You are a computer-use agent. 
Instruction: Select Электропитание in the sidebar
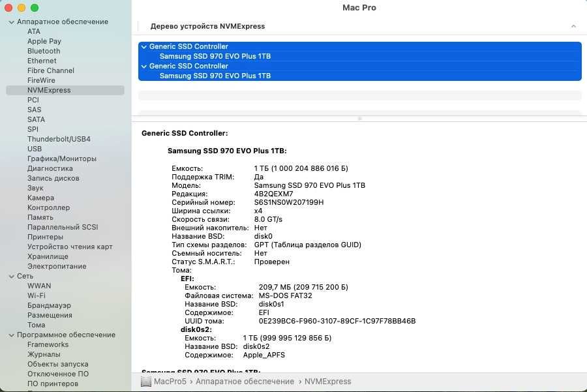57,266
